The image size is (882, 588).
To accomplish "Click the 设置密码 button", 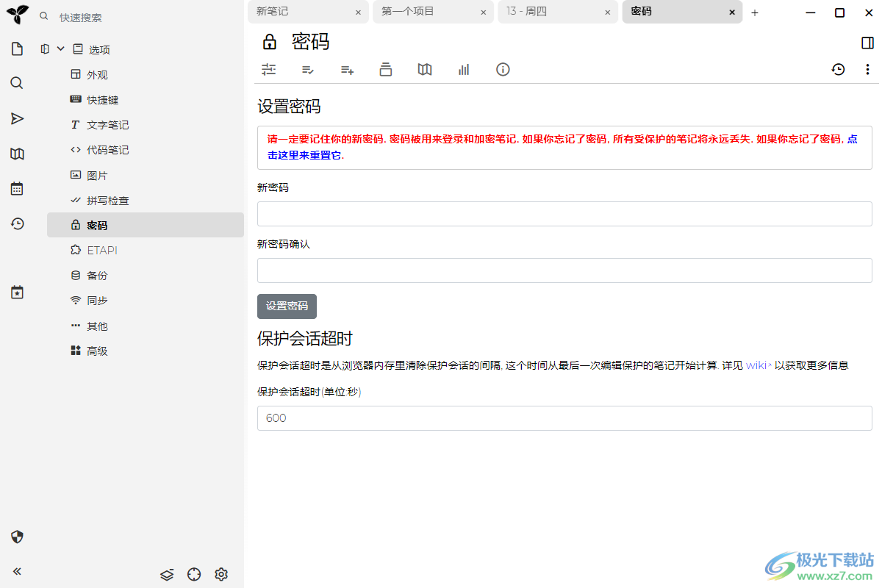I will 287,306.
